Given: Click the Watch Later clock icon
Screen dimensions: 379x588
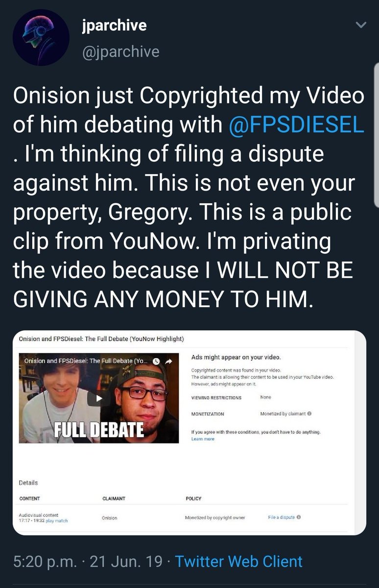Looking at the screenshot, I should pyautogui.click(x=156, y=361).
